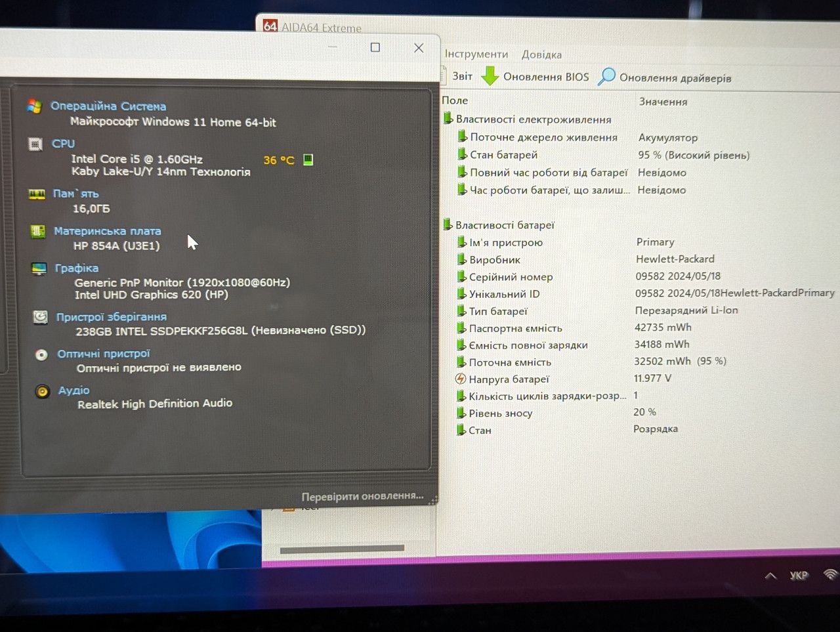
Task: Click the Звіт toolbar button
Action: (462, 76)
